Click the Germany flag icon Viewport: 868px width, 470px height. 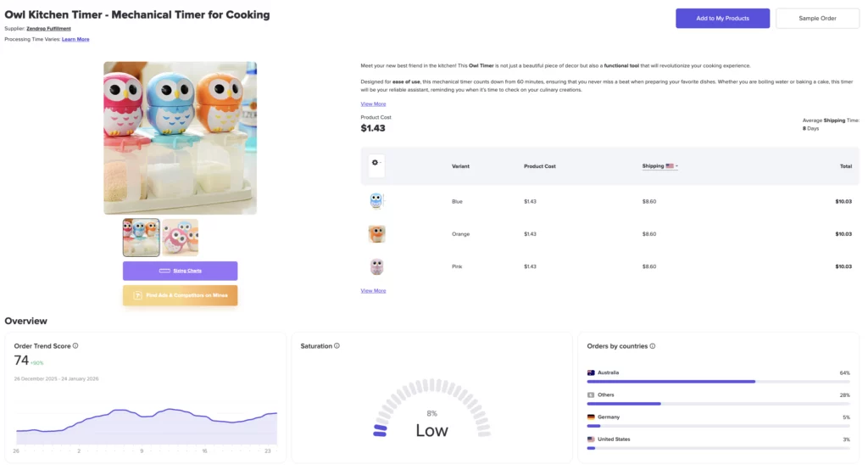[591, 417]
